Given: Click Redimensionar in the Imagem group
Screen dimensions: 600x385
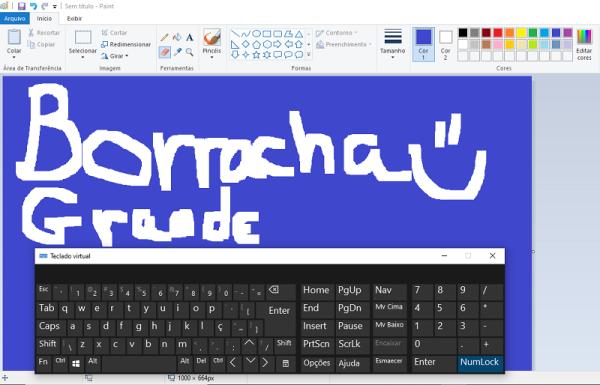Looking at the screenshot, I should click(x=126, y=44).
